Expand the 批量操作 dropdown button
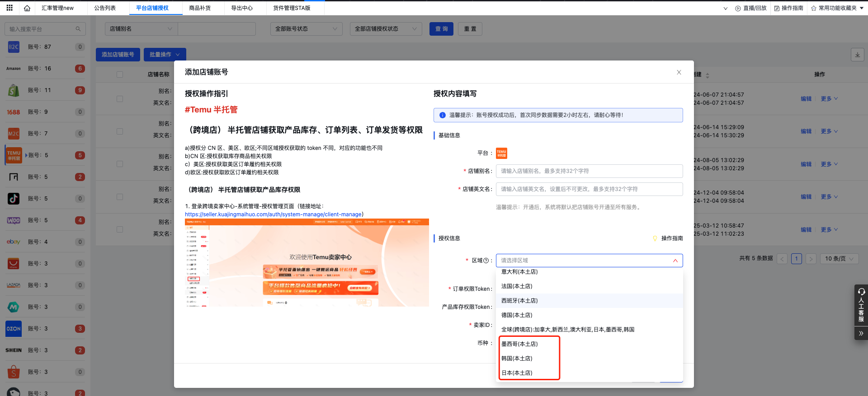Viewport: 868px width, 396px height. (x=165, y=55)
